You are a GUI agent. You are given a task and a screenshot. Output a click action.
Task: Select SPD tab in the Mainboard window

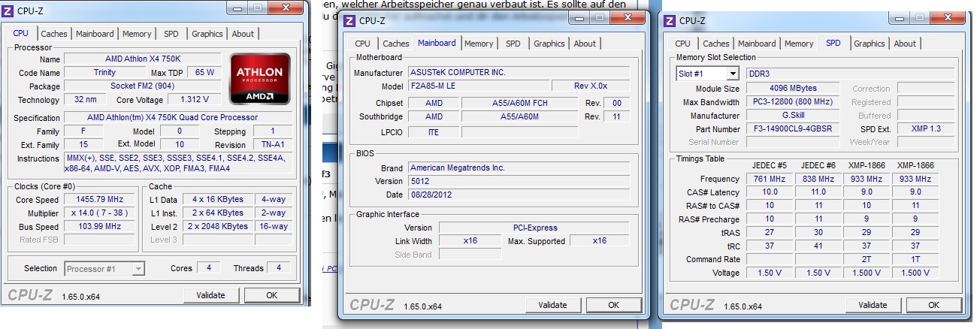click(x=513, y=44)
